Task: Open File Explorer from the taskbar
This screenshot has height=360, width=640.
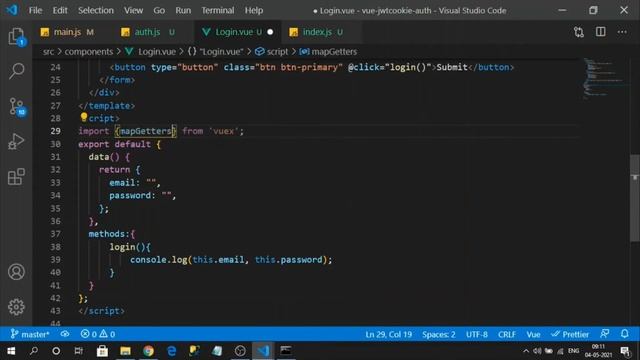Action: (x=125, y=351)
